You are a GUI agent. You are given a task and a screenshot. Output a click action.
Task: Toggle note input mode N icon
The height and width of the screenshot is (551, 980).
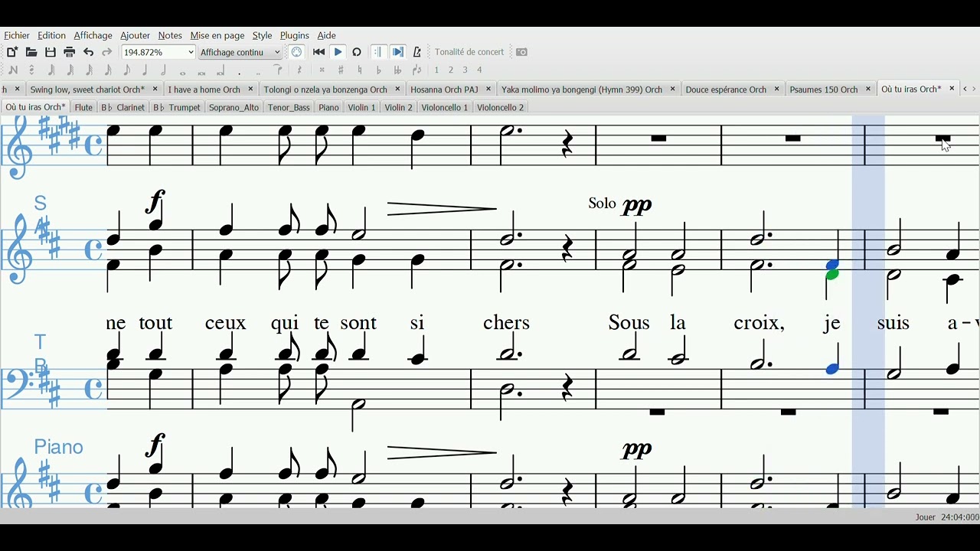click(13, 70)
